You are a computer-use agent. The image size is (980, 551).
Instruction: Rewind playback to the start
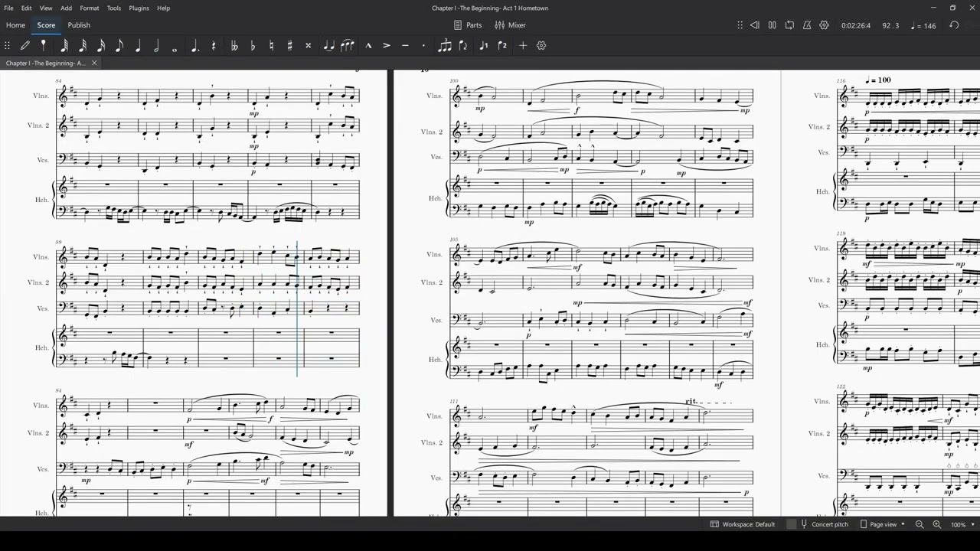coord(754,25)
